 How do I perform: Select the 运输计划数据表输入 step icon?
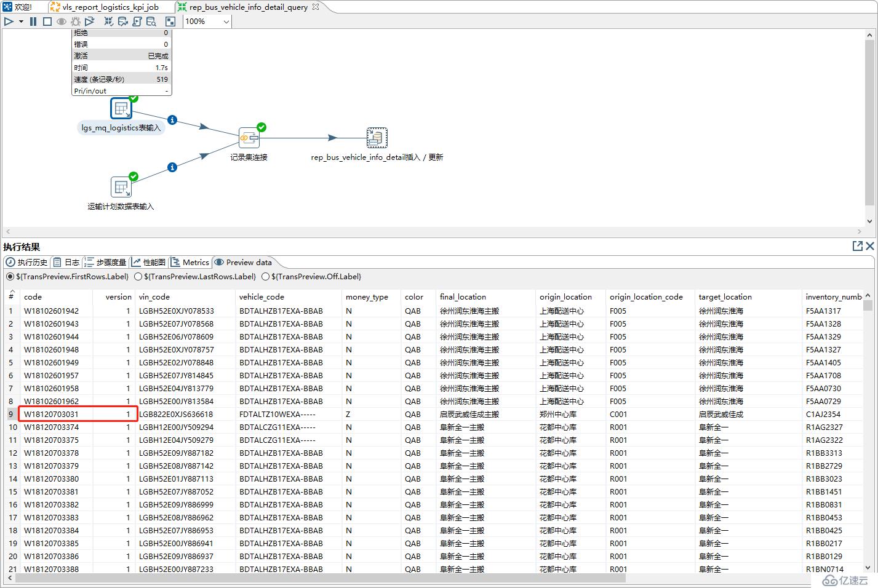[x=121, y=187]
